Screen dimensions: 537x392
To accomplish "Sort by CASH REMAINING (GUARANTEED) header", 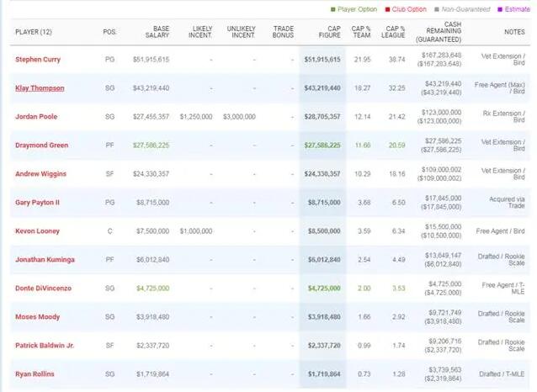I will click(439, 32).
